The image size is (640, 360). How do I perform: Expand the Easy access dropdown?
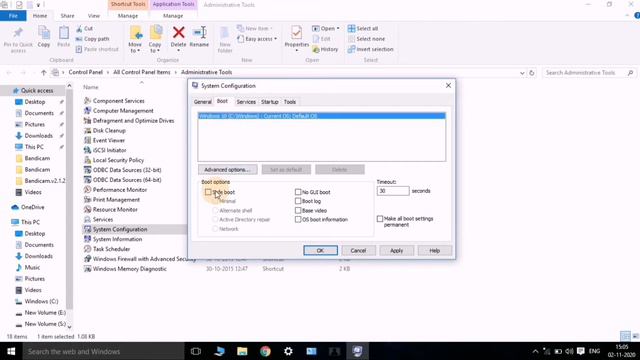pyautogui.click(x=276, y=39)
